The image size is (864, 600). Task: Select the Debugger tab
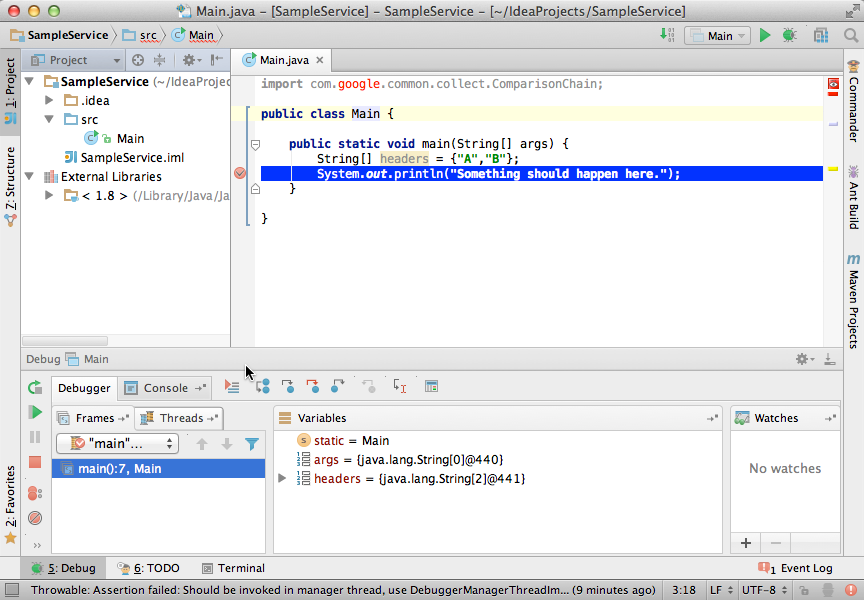[x=84, y=388]
